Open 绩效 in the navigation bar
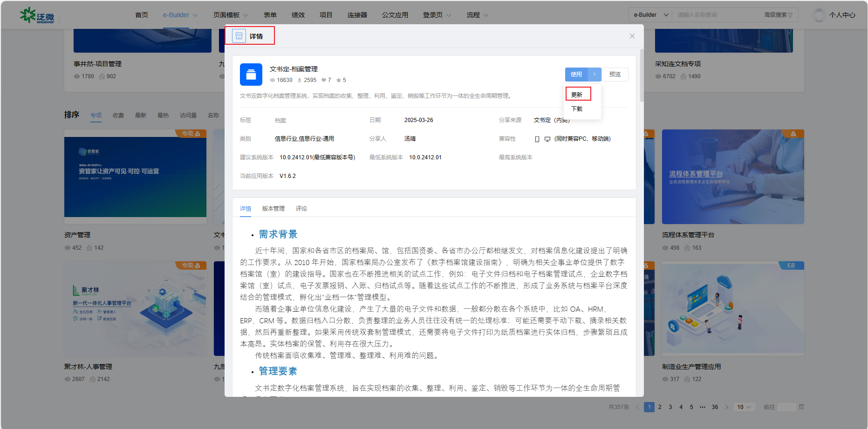The image size is (868, 429). click(x=298, y=15)
